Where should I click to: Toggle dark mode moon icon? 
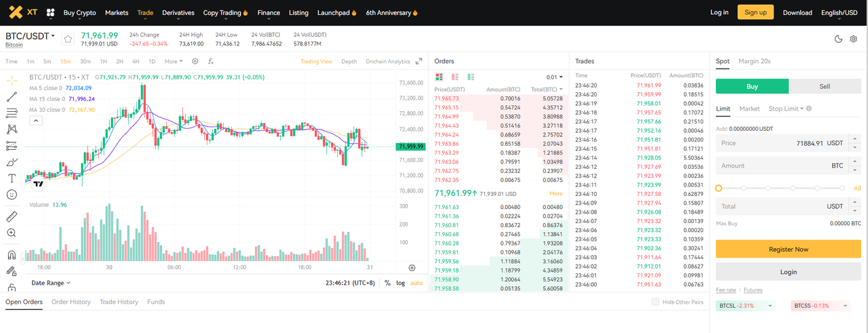838,39
